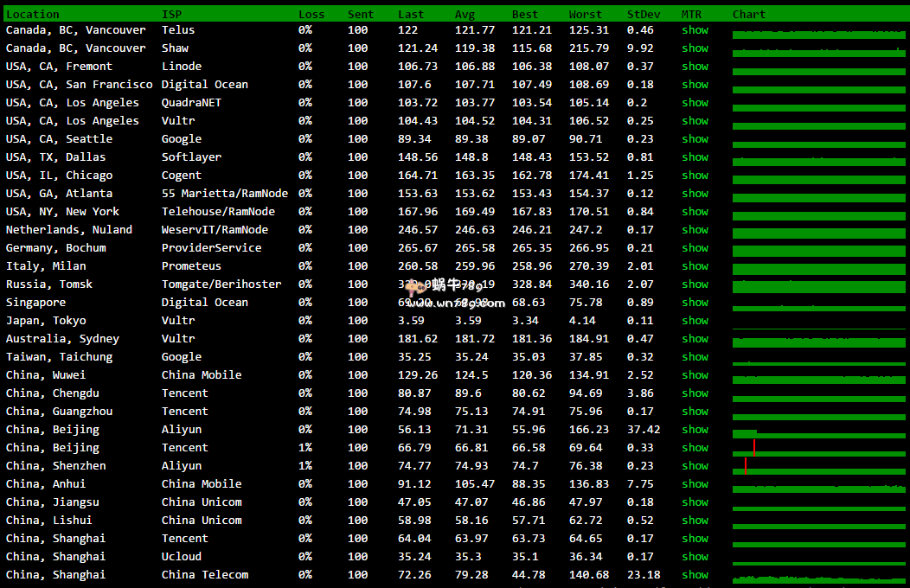Click show link for Aliyun Beijing row
Image resolution: width=910 pixels, height=588 pixels.
pos(695,430)
